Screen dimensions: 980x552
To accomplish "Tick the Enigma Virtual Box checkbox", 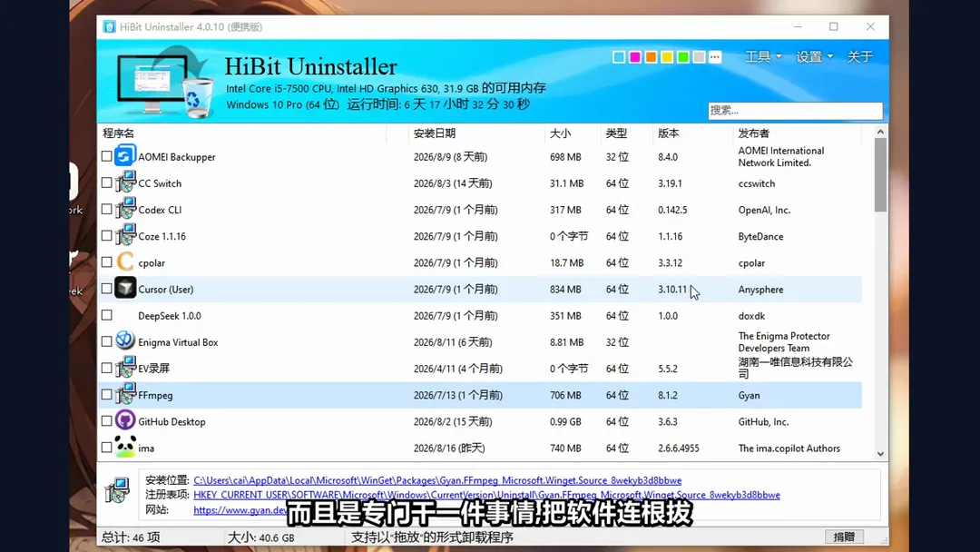I will (107, 341).
